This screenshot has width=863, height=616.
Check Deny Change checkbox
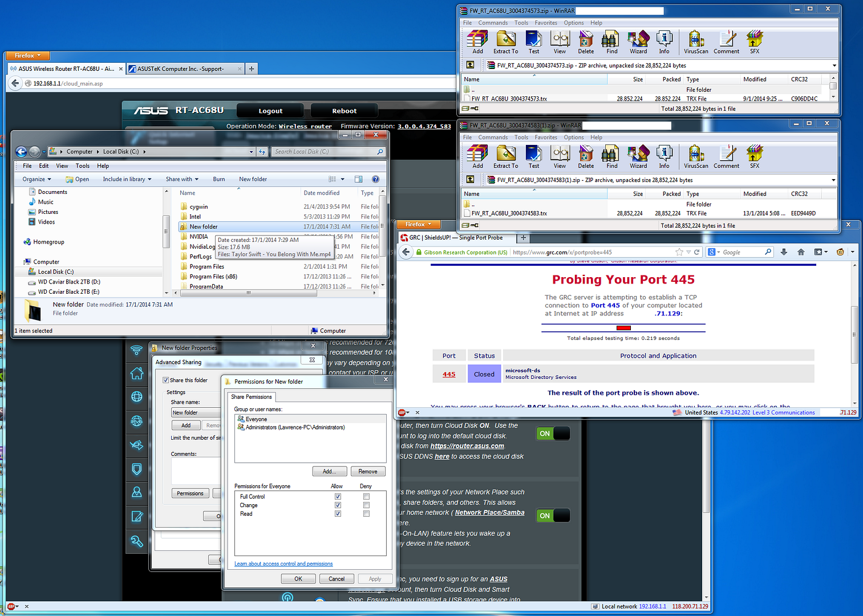click(366, 505)
